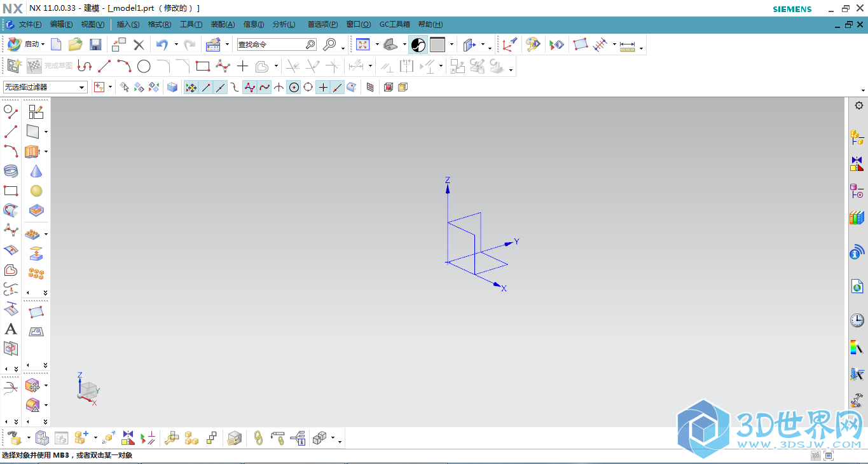This screenshot has width=868, height=464.
Task: Expand the Extrude tool dropdown arrow
Action: [46, 152]
